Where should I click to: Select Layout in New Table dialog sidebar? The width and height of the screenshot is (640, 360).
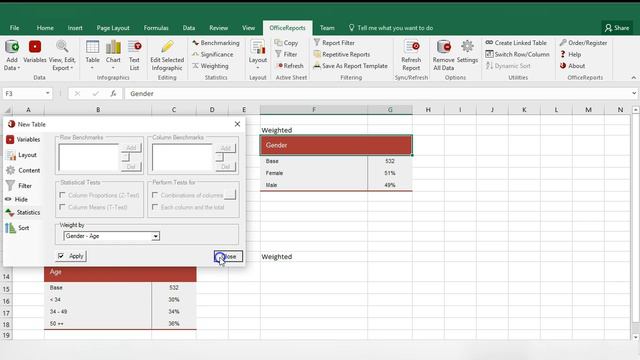point(22,155)
